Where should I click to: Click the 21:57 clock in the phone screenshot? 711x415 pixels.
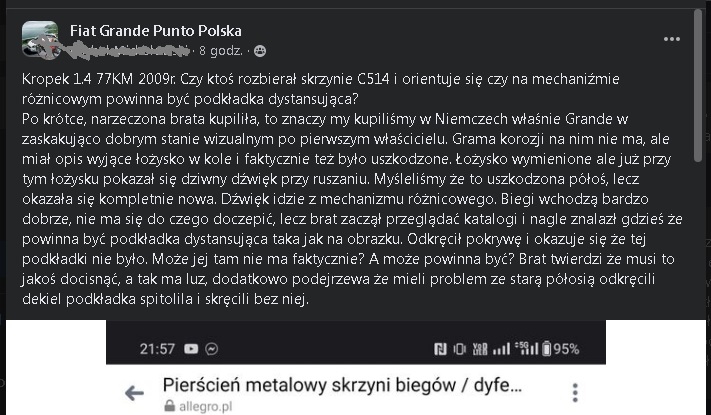point(157,349)
